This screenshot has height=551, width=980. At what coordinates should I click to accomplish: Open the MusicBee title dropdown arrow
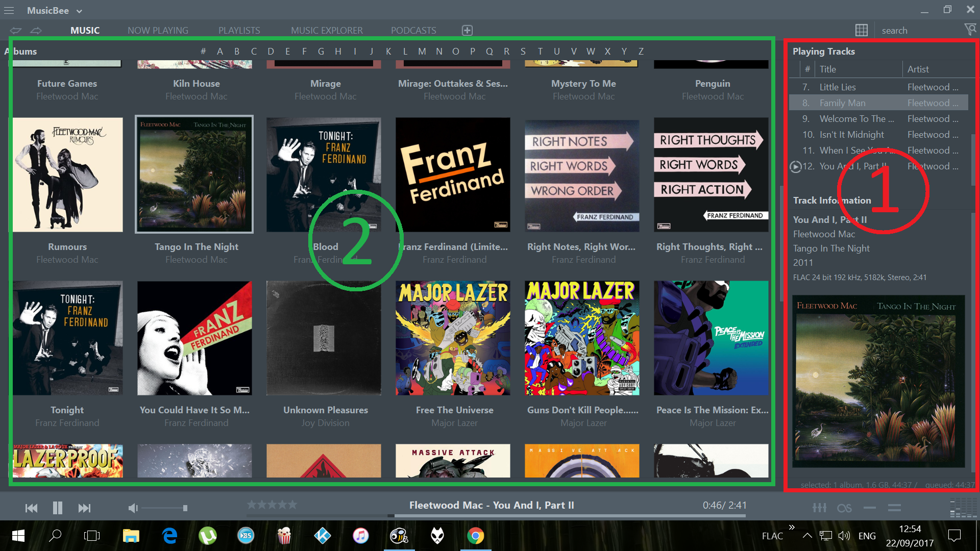[79, 11]
